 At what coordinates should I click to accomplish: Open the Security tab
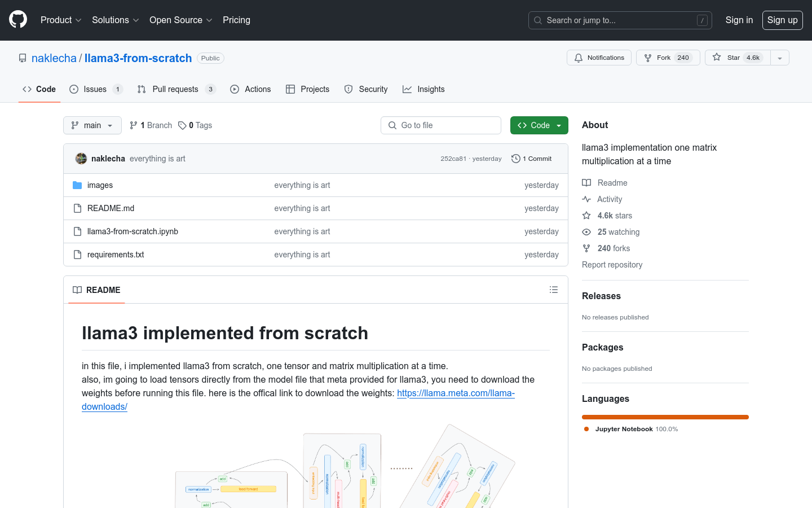[365, 89]
